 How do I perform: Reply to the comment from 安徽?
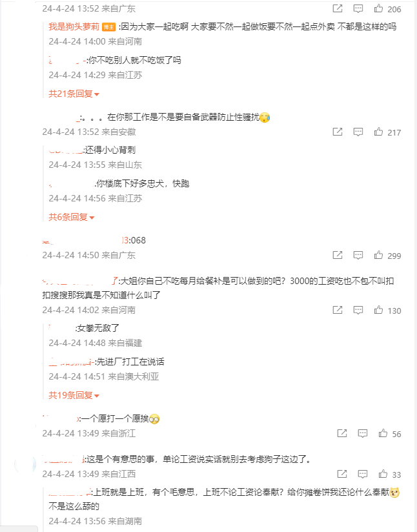pos(358,132)
